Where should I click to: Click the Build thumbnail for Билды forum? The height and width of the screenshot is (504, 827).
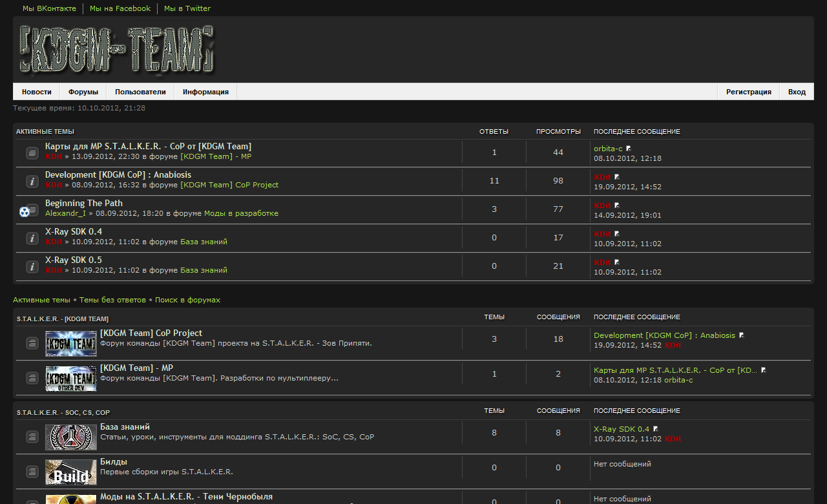click(x=71, y=472)
